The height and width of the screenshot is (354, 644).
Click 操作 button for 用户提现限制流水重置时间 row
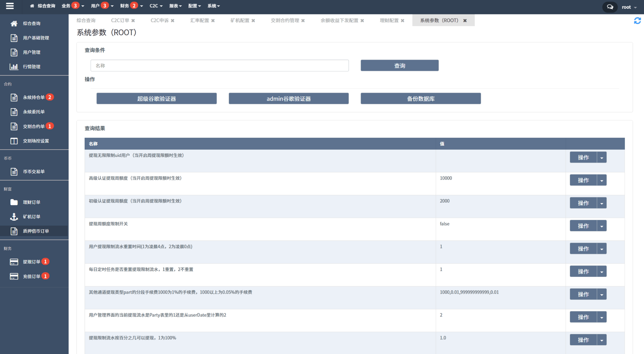coord(583,249)
